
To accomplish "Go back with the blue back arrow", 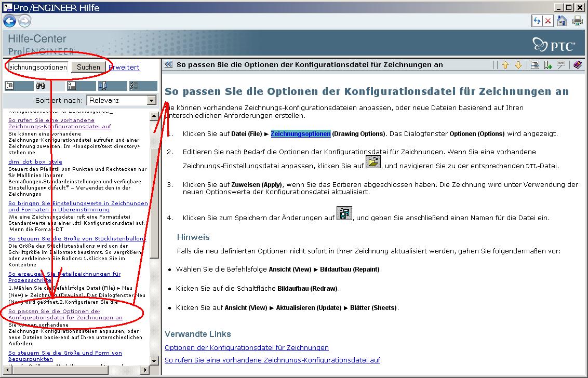I will coord(9,21).
